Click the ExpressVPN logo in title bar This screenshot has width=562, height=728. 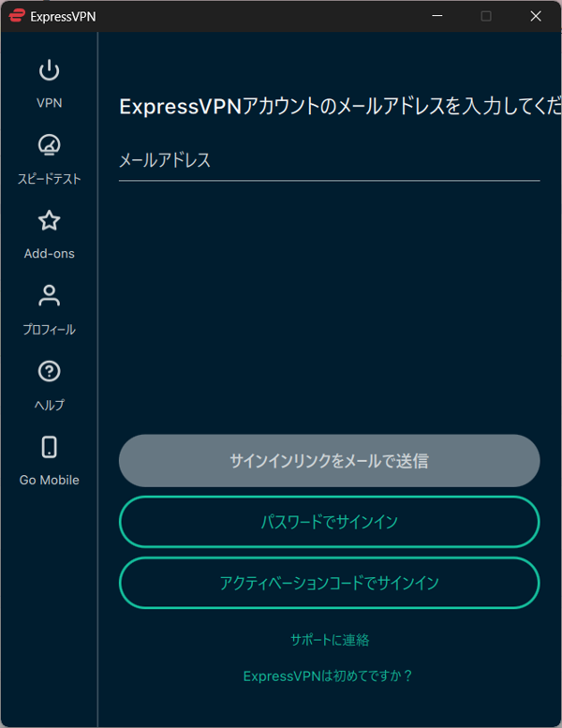point(17,16)
